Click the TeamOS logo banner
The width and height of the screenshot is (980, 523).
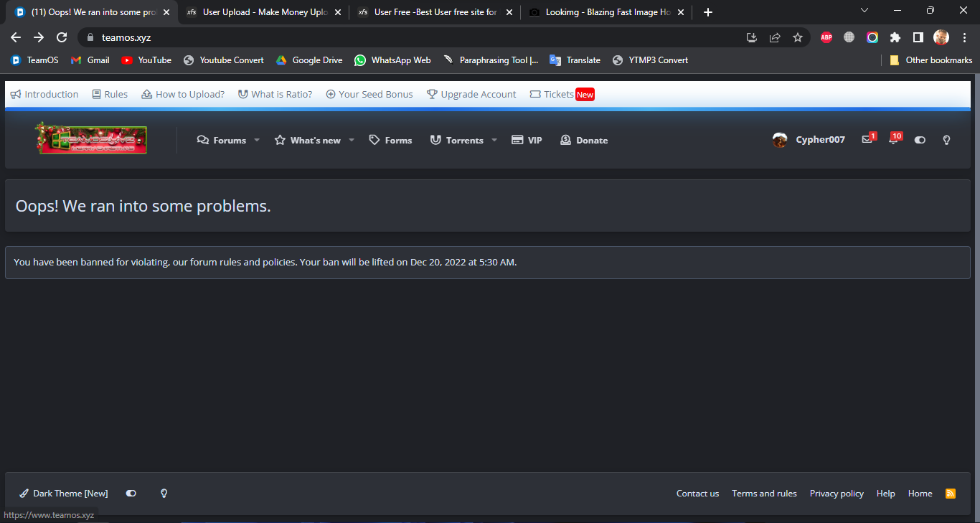click(x=91, y=138)
